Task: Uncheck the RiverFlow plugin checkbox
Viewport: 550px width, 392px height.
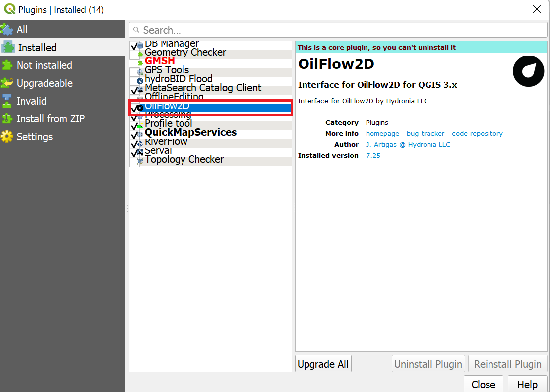Action: coord(134,144)
